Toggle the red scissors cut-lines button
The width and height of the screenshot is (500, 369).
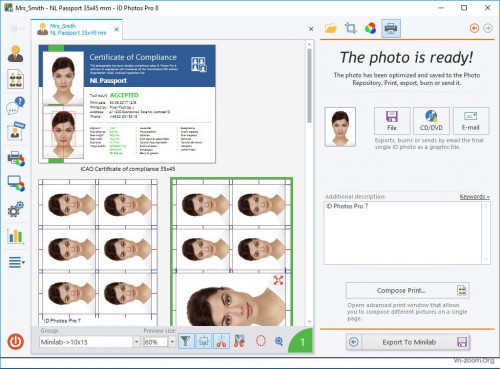point(221,341)
